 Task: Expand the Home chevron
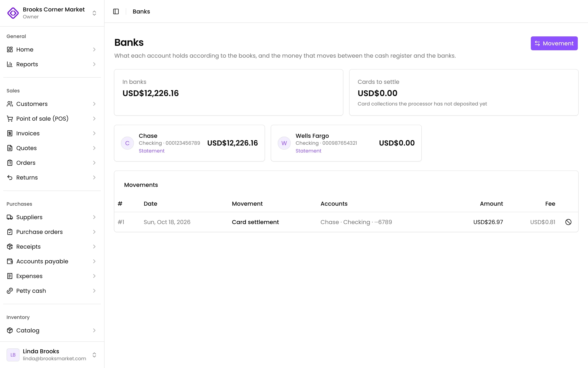tap(94, 49)
